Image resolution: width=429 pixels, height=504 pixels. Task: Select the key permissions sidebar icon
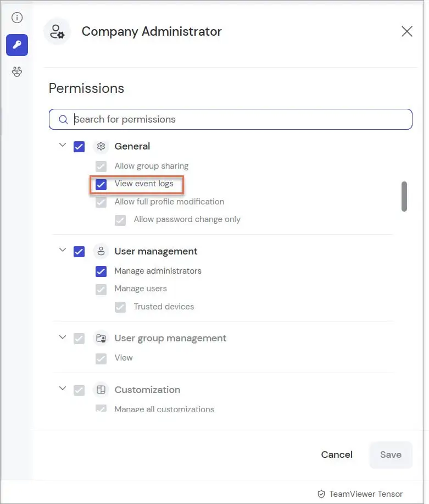pyautogui.click(x=17, y=45)
